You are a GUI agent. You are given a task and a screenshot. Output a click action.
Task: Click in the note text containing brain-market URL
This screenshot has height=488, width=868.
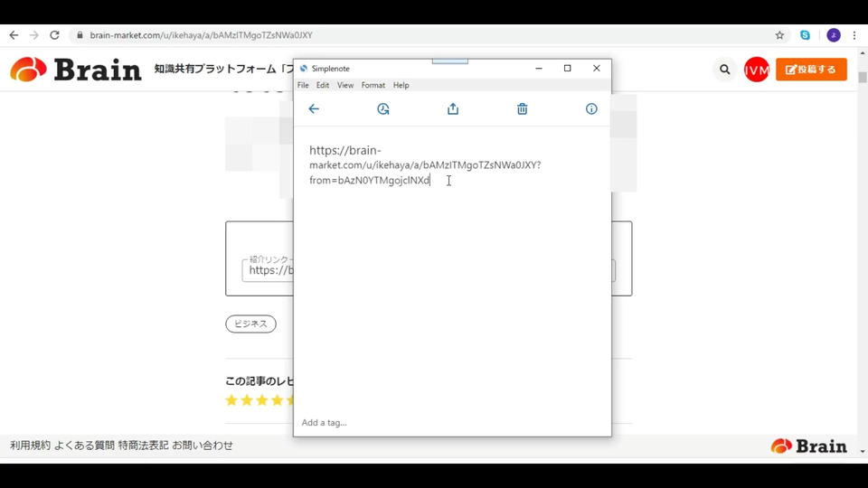[x=425, y=164]
